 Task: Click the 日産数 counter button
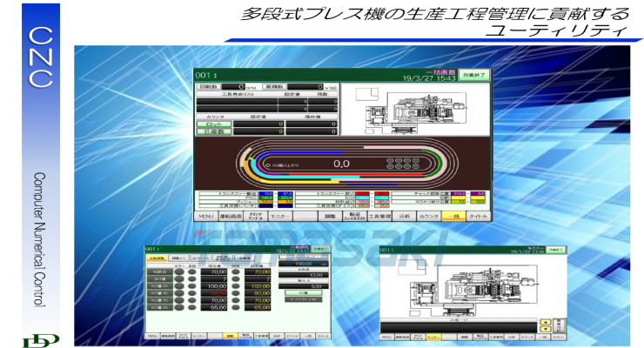213,131
